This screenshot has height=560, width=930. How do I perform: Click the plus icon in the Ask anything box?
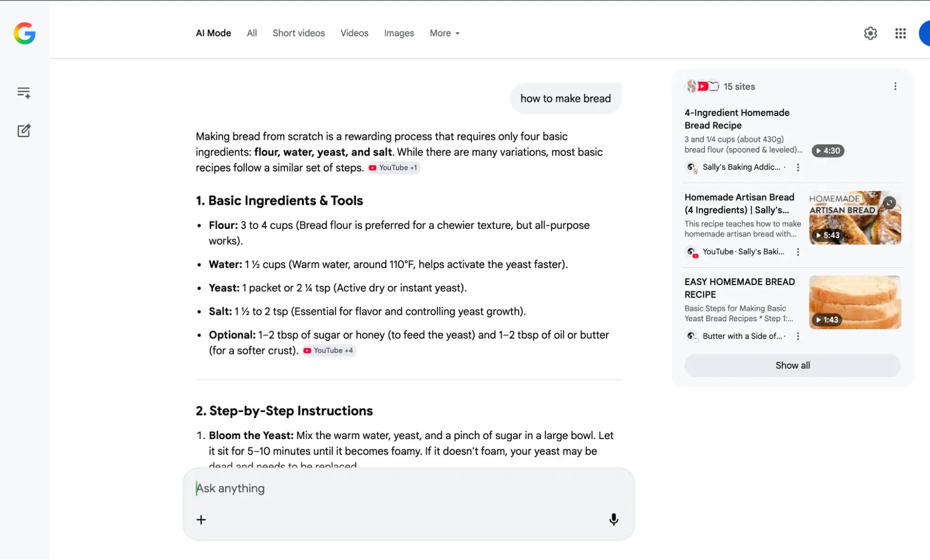click(x=201, y=520)
